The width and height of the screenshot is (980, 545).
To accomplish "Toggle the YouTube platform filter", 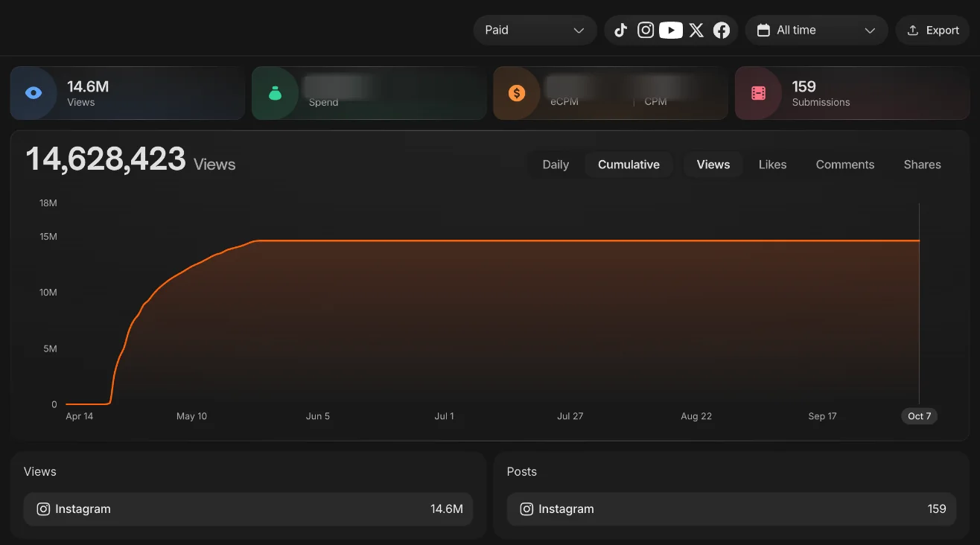I will (671, 31).
